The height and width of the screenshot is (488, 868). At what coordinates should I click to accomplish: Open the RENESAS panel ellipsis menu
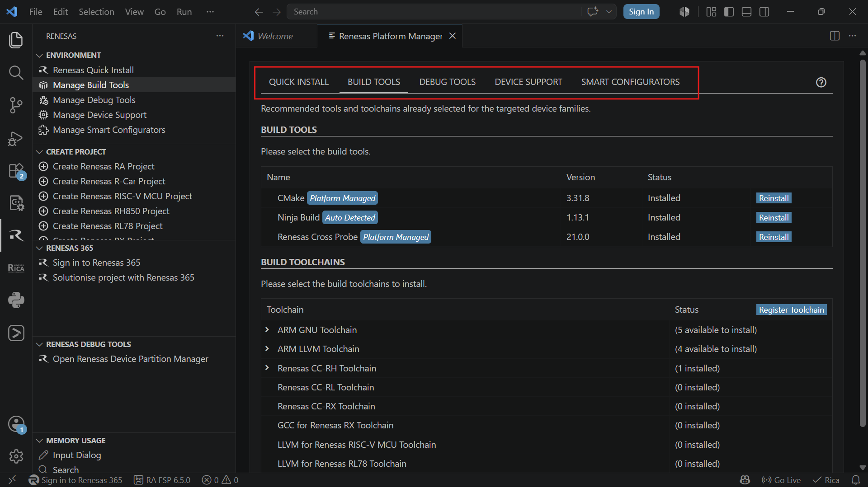tap(220, 36)
